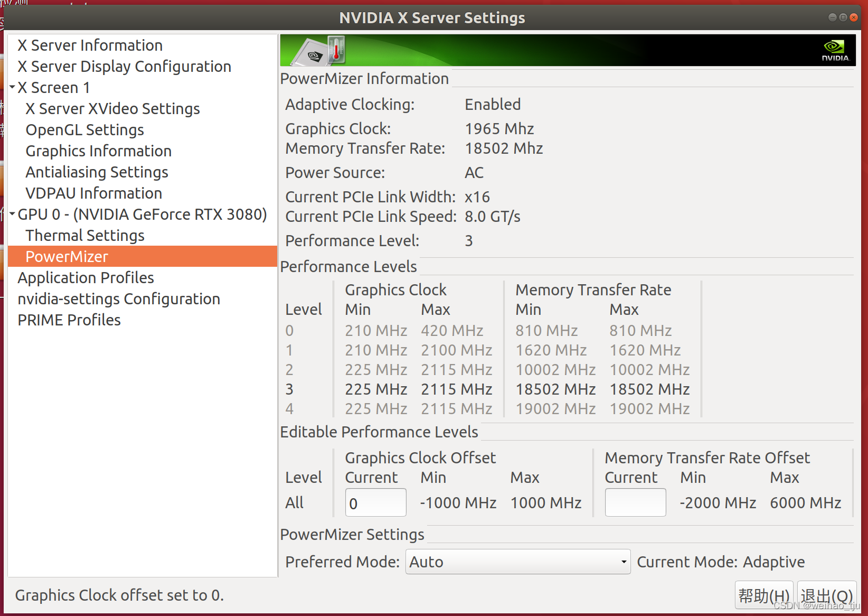Select the PowerMizer sidebar entry
This screenshot has height=616, width=868.
(x=143, y=256)
